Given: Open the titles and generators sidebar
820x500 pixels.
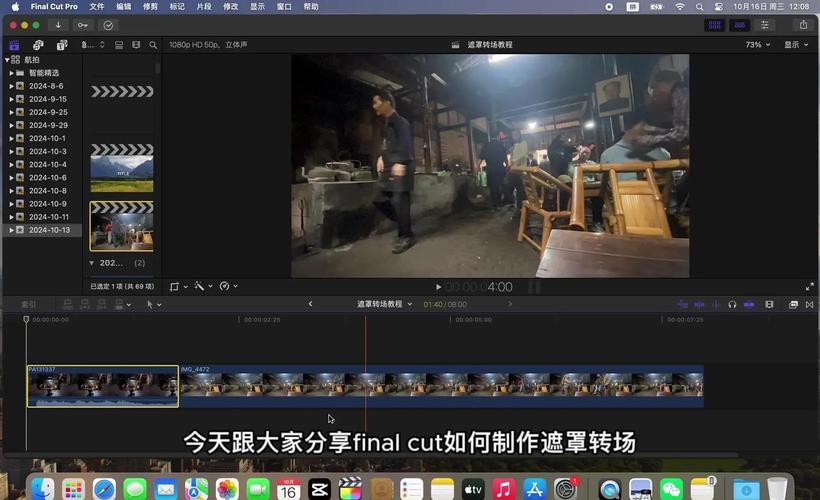Looking at the screenshot, I should [62, 45].
